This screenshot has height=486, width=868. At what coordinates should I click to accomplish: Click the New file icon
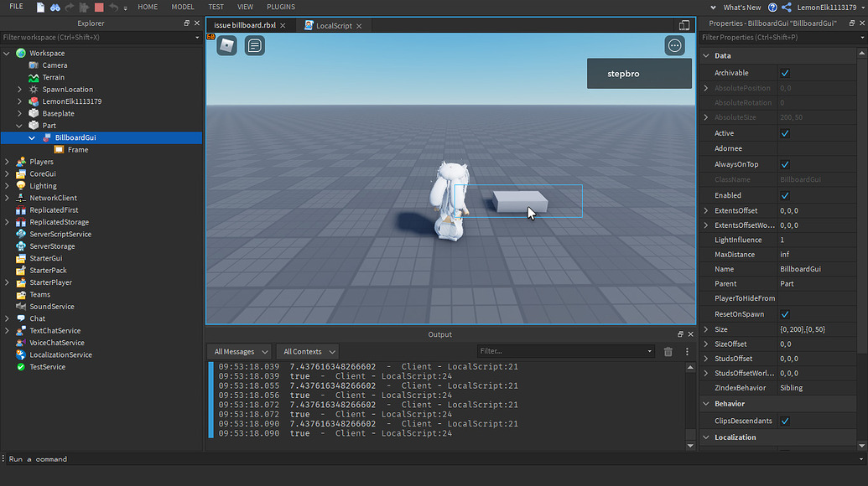click(x=40, y=8)
